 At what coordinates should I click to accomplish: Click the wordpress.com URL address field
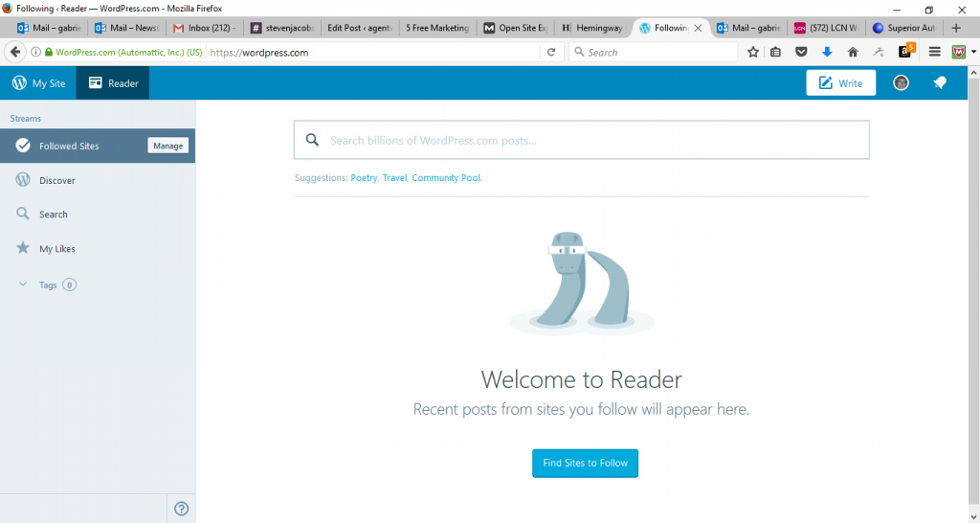point(374,53)
